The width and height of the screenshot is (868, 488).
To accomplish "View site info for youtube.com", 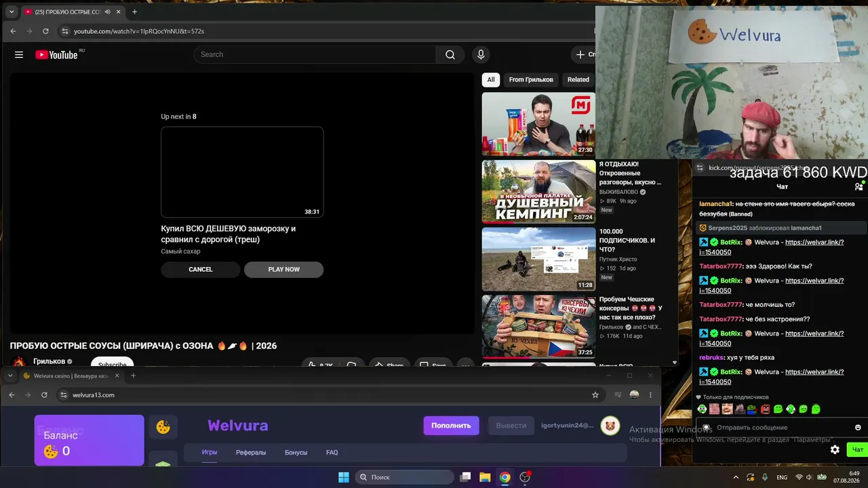I will (x=65, y=31).
